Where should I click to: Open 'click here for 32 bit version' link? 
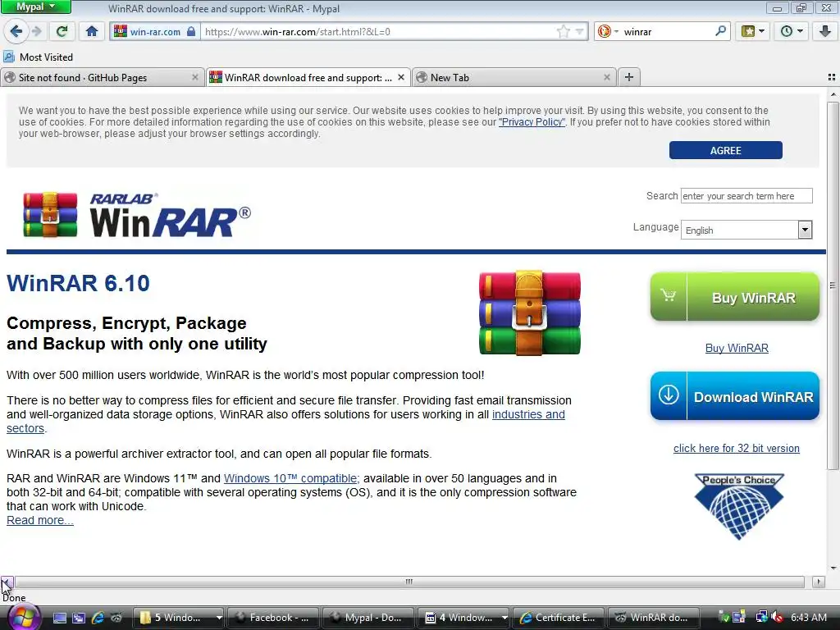point(736,449)
